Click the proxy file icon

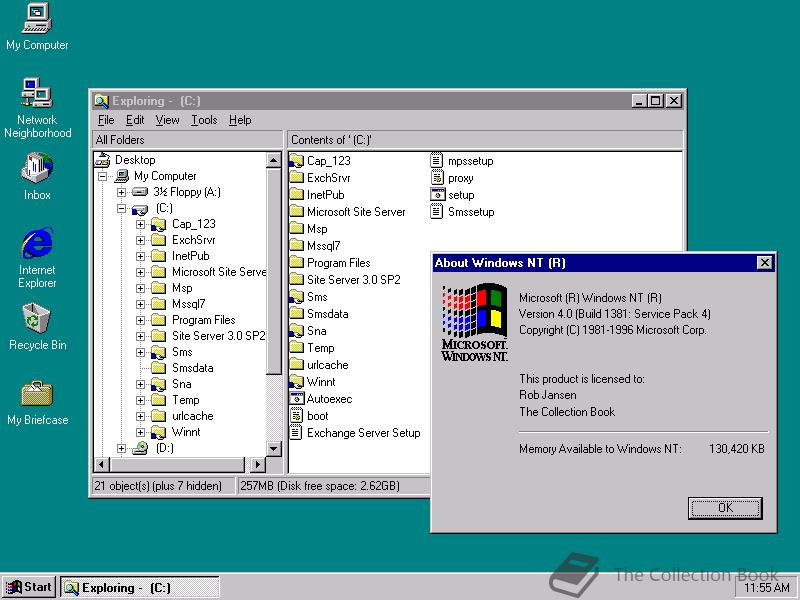(437, 178)
